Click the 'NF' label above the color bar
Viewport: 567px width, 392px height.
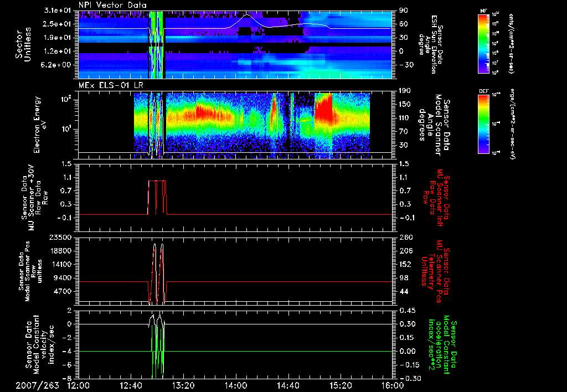(483, 11)
